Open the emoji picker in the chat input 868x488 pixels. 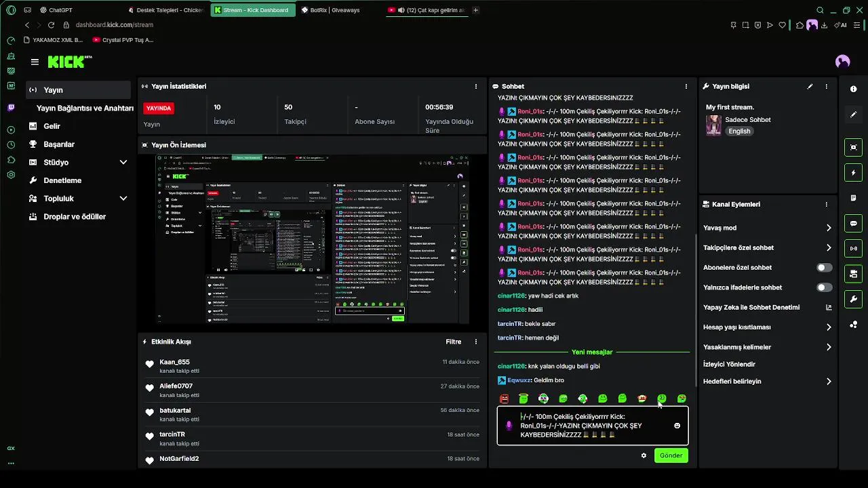point(677,426)
